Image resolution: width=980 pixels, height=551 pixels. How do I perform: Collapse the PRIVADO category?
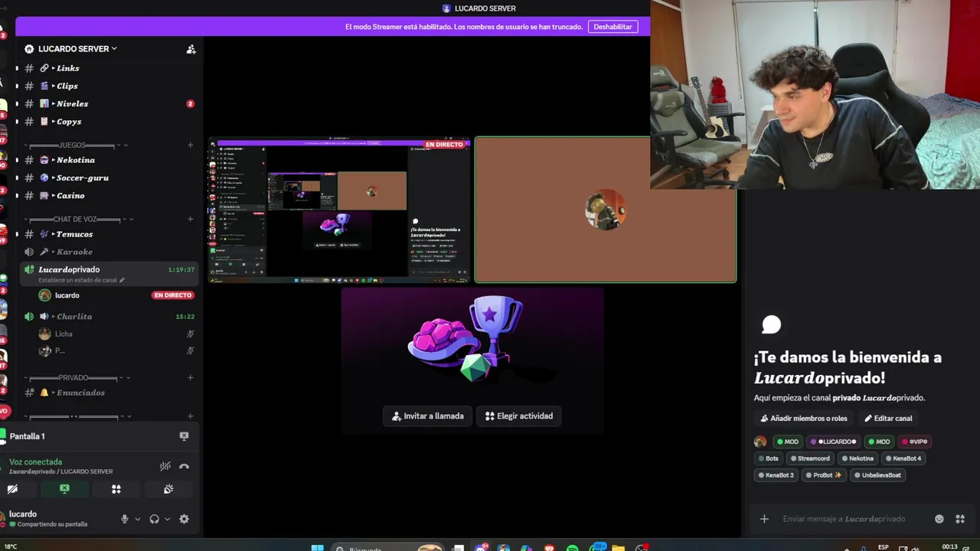point(76,377)
